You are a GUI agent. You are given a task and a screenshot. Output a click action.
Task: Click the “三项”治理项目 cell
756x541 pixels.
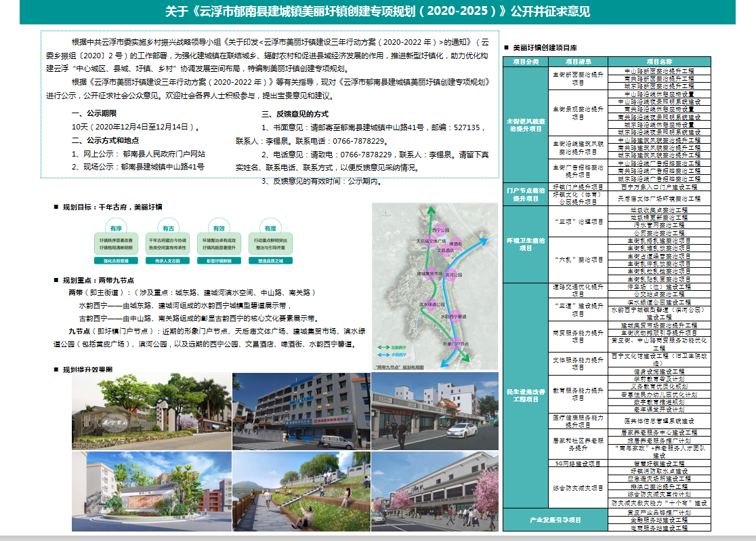point(578,222)
